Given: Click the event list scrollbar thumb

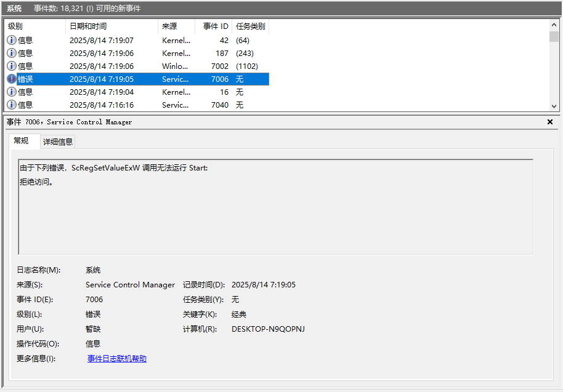Looking at the screenshot, I should tap(554, 36).
